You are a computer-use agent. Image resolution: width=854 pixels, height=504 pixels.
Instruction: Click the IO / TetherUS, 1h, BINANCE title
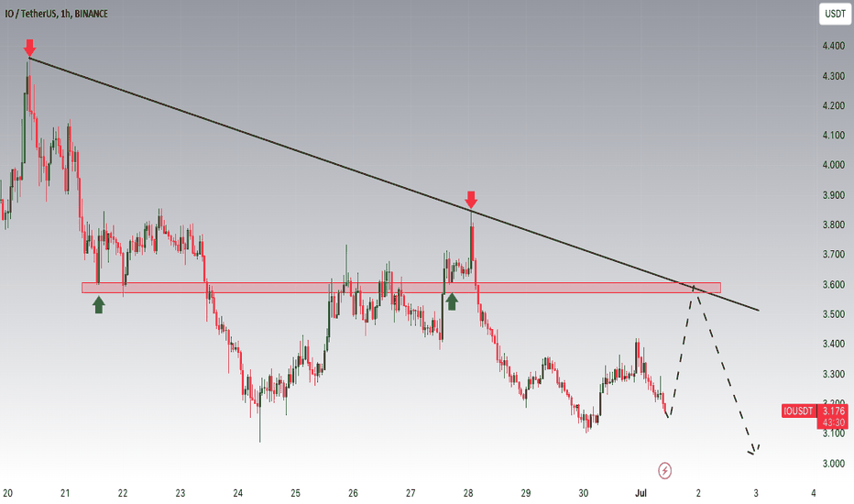click(x=56, y=14)
